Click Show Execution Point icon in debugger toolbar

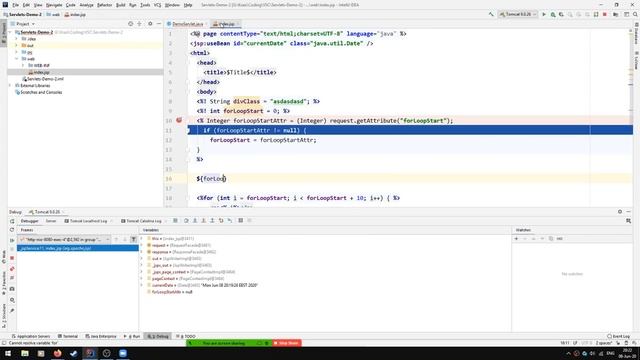click(x=175, y=221)
